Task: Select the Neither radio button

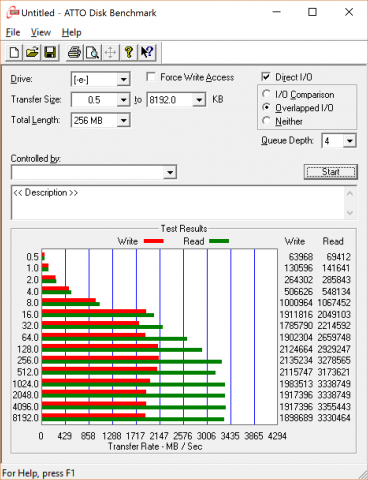Action: (x=266, y=121)
